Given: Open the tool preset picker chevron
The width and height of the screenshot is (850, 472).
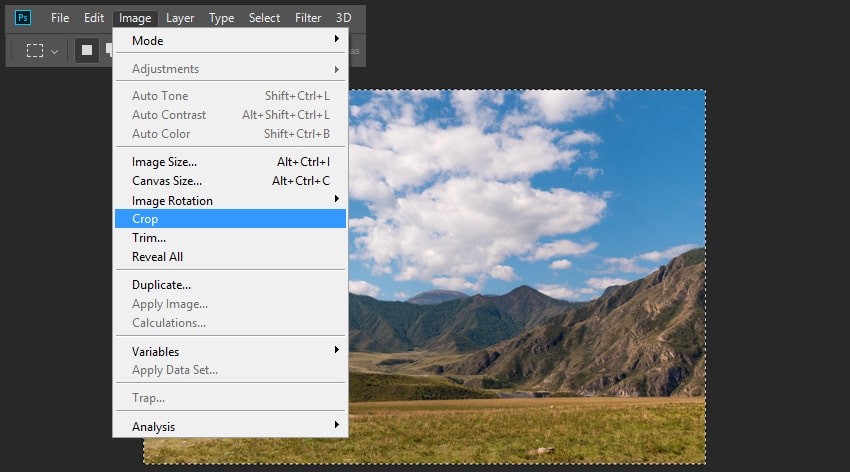Looking at the screenshot, I should 55,51.
